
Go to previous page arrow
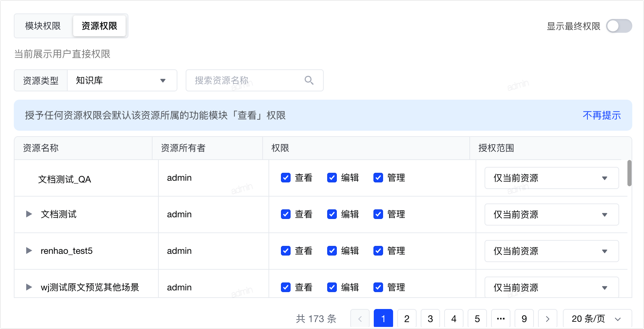(360, 319)
